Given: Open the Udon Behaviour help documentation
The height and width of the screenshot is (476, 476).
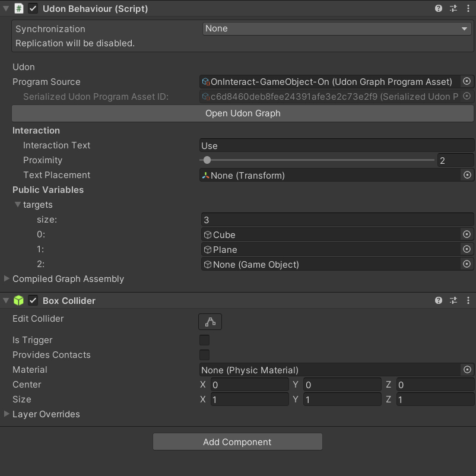Looking at the screenshot, I should click(x=438, y=8).
